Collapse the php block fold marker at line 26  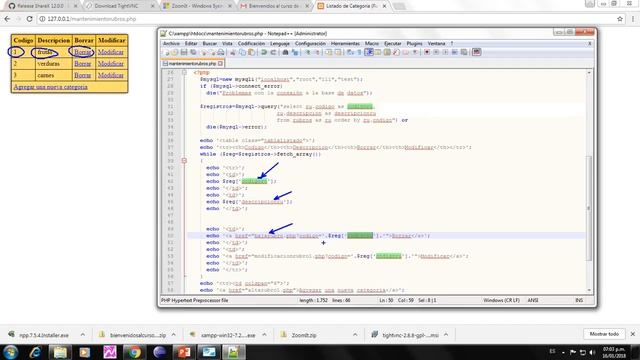pos(184,72)
